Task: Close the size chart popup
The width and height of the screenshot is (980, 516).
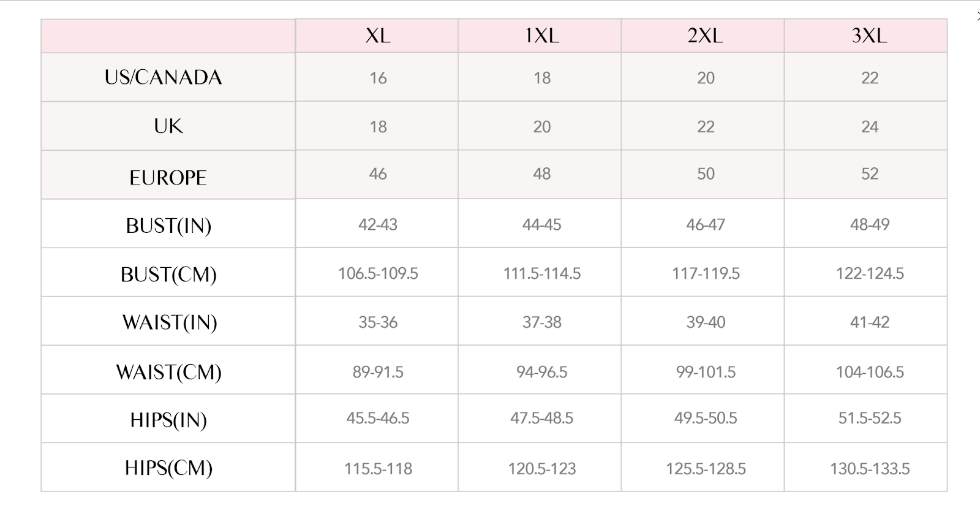Action: pyautogui.click(x=978, y=17)
